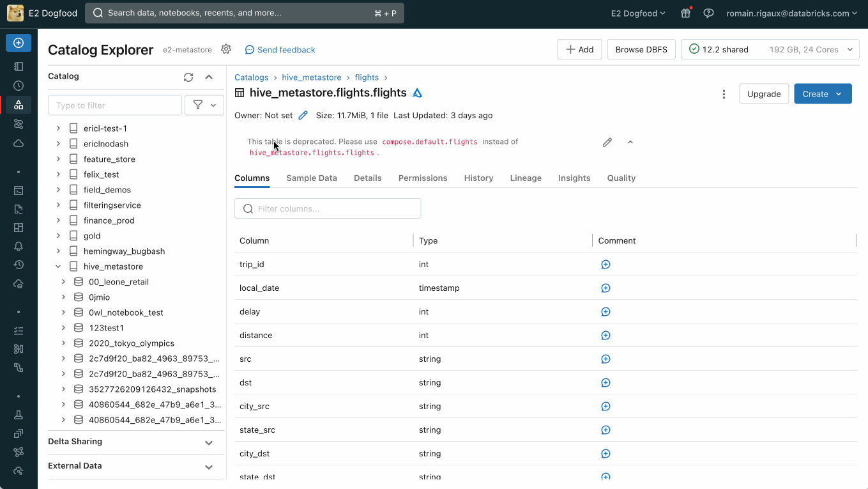Image resolution: width=868 pixels, height=489 pixels.
Task: Edit the table deprecation comment
Action: click(x=607, y=143)
